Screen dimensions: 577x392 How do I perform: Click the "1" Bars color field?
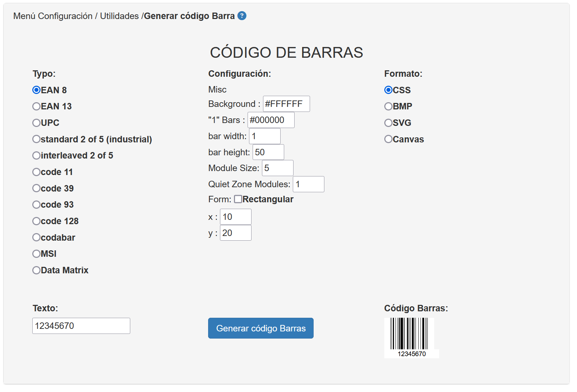271,120
